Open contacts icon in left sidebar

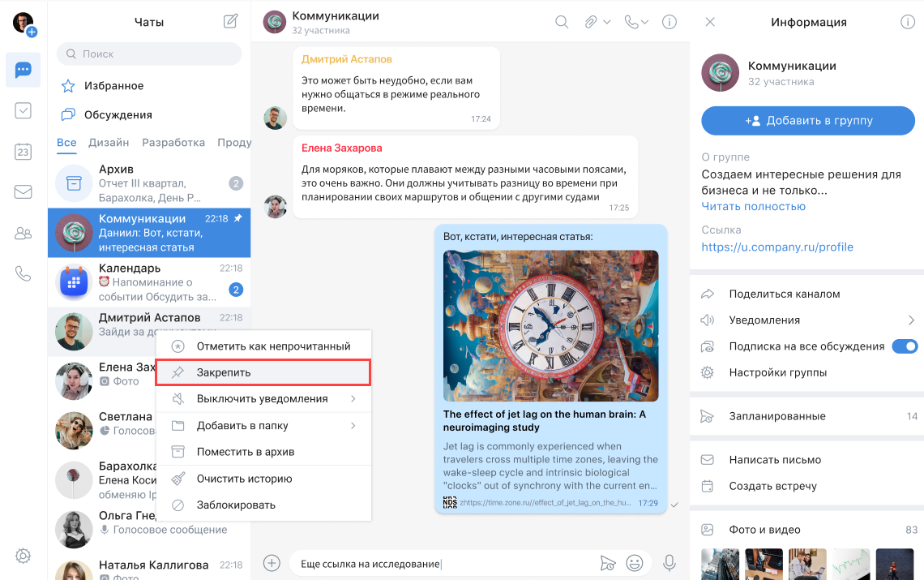(23, 234)
